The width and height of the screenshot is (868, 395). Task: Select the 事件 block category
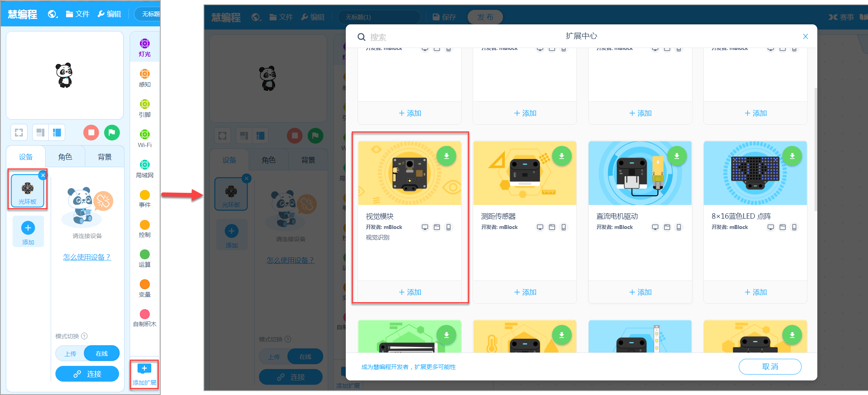[145, 198]
